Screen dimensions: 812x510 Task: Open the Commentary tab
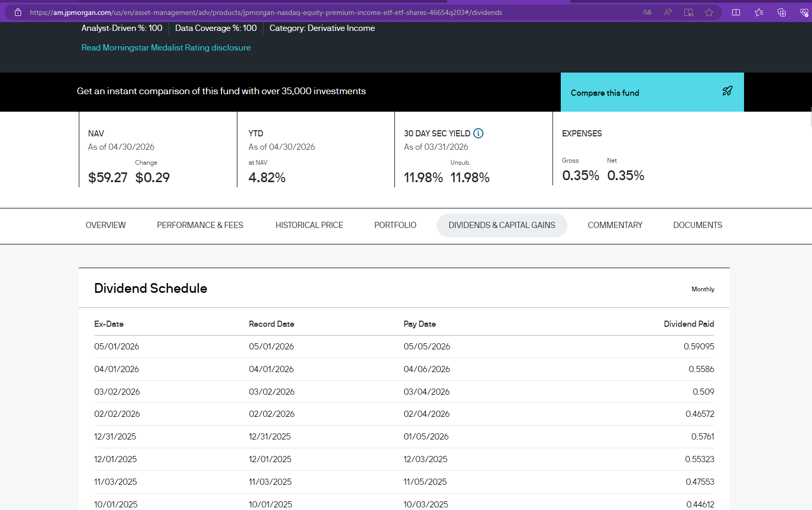tap(615, 225)
